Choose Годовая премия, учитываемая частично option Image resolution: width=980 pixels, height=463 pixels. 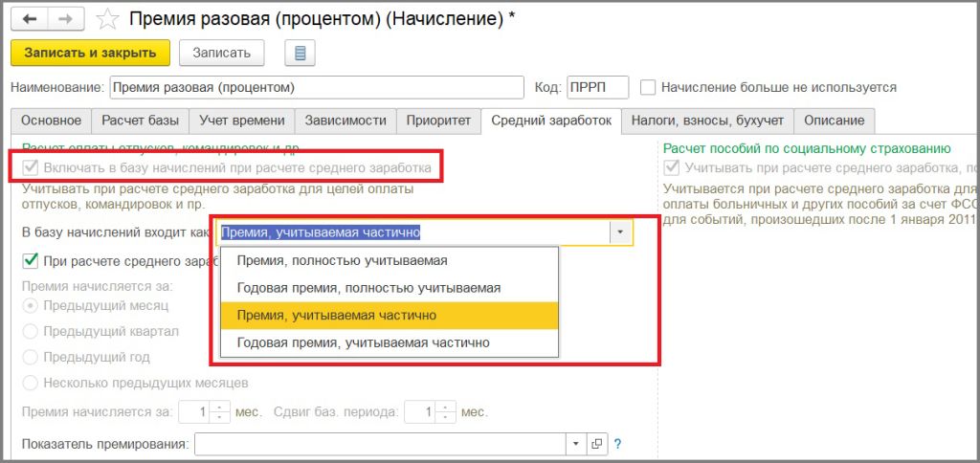click(390, 343)
